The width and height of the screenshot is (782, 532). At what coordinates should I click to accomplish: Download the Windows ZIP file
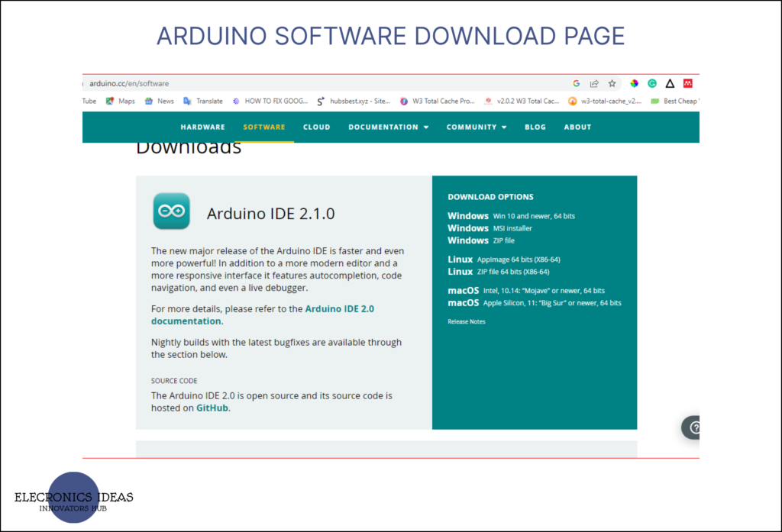tap(481, 240)
